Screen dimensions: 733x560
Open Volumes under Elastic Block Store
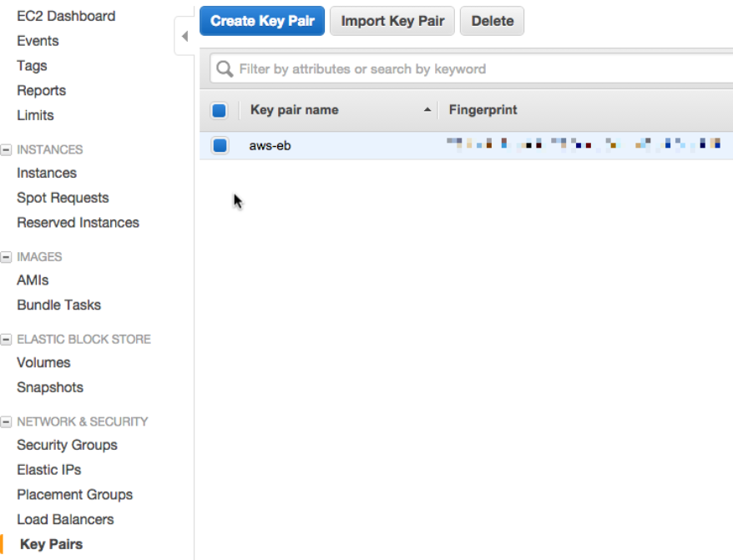click(x=43, y=362)
